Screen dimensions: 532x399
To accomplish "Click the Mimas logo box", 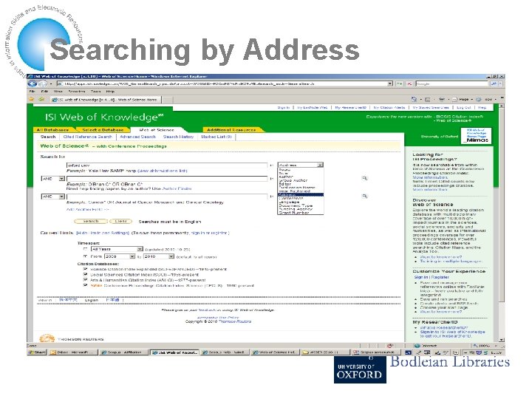I will pyautogui.click(x=476, y=136).
